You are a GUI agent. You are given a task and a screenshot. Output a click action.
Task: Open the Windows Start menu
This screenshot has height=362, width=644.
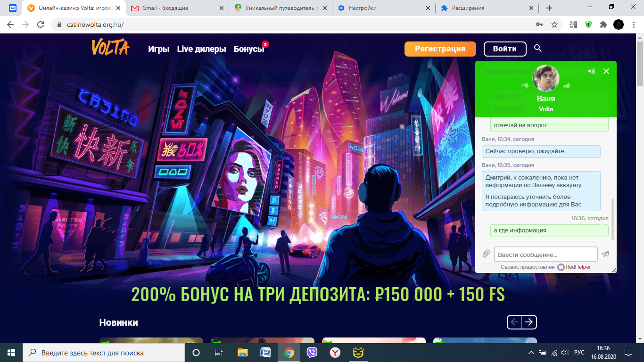click(11, 353)
